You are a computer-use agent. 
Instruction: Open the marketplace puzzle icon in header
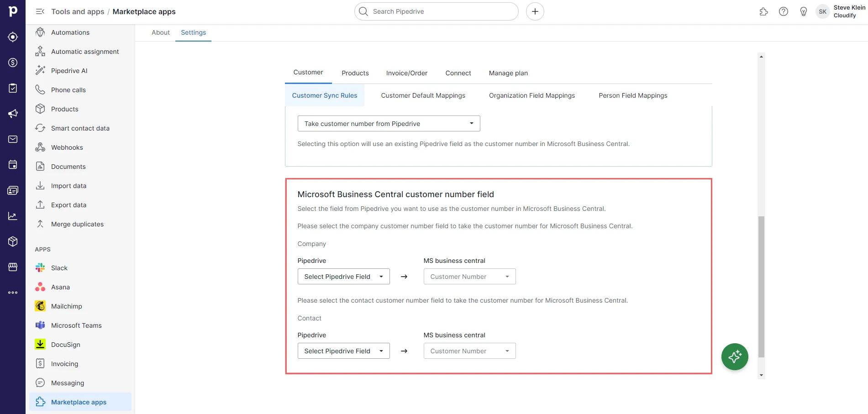(763, 11)
